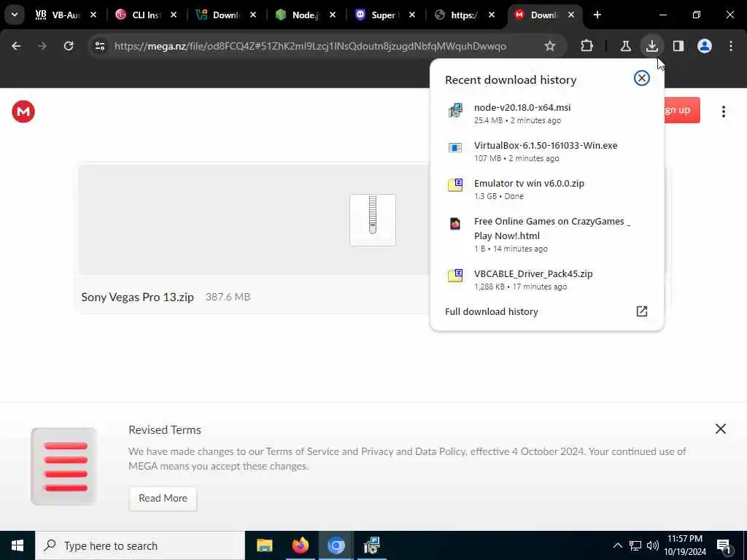Click the mega.nz URL address bar
Image resolution: width=747 pixels, height=560 pixels.
(x=310, y=46)
